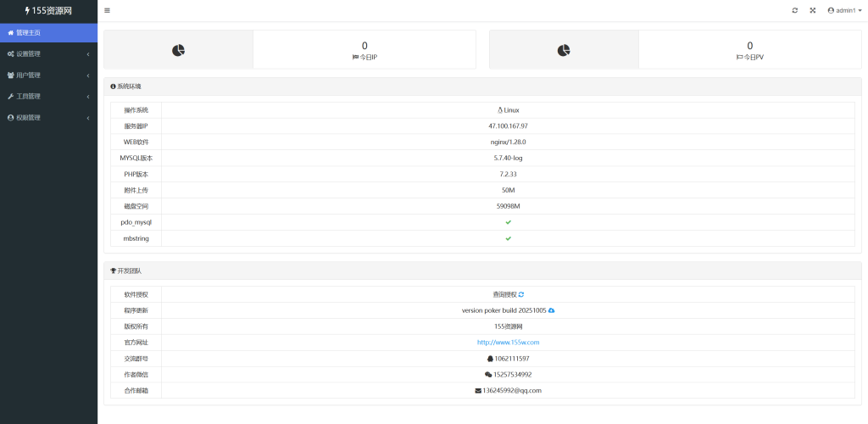Screen dimensions: 868x424
Task: Click the 今日PV pie chart icon
Action: tap(564, 50)
